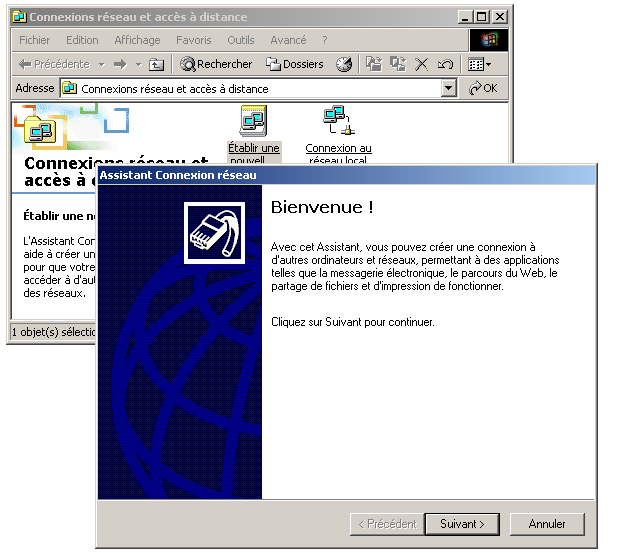Select the Connexion au réseau local icon
The height and width of the screenshot is (553, 620).
pos(338,134)
